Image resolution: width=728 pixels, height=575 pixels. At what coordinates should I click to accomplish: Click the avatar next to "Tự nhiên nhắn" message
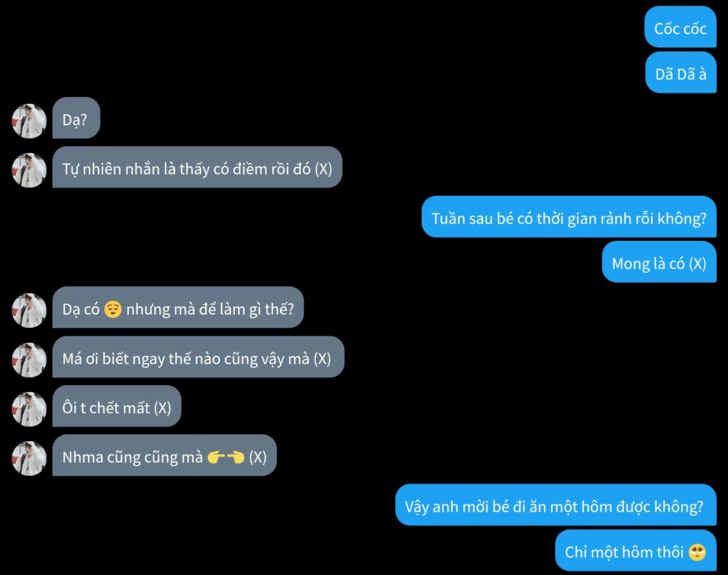29,170
